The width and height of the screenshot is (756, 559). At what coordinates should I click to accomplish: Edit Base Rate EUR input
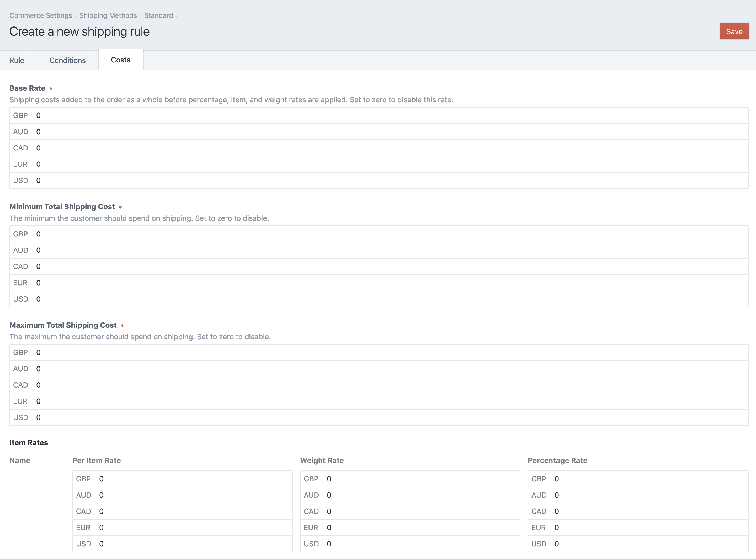pyautogui.click(x=389, y=164)
